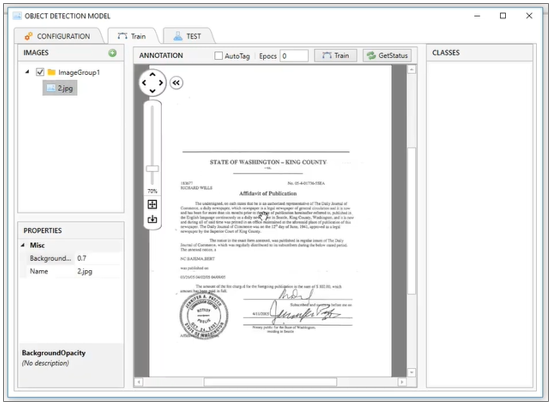Click the horizontal scrollbar right arrow
Viewport: 553px width, 404px height.
point(402,382)
